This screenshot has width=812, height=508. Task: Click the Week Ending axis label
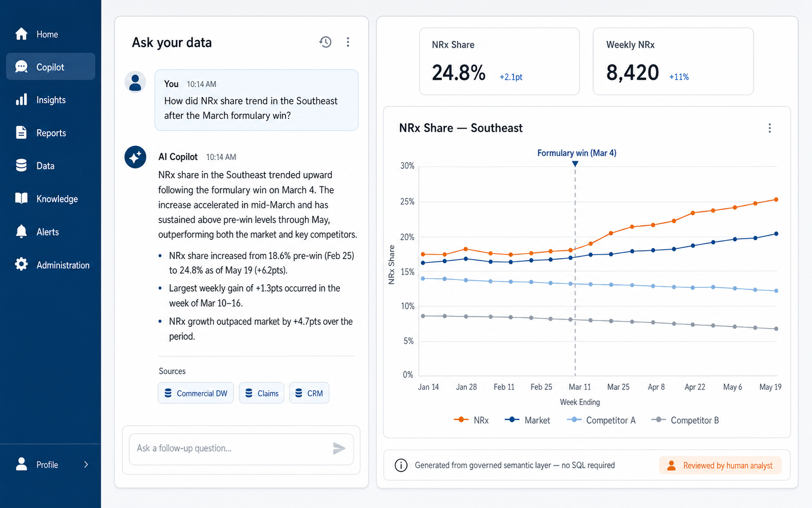coord(580,402)
